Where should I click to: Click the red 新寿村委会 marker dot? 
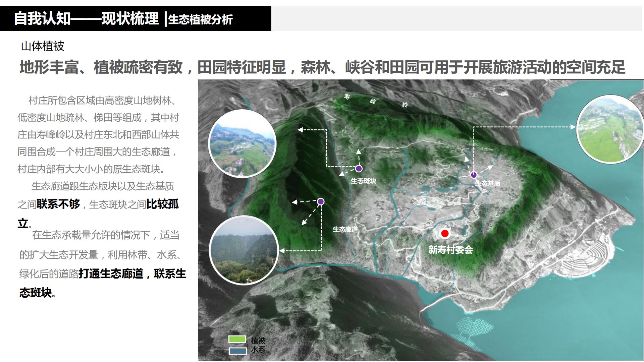coord(445,234)
